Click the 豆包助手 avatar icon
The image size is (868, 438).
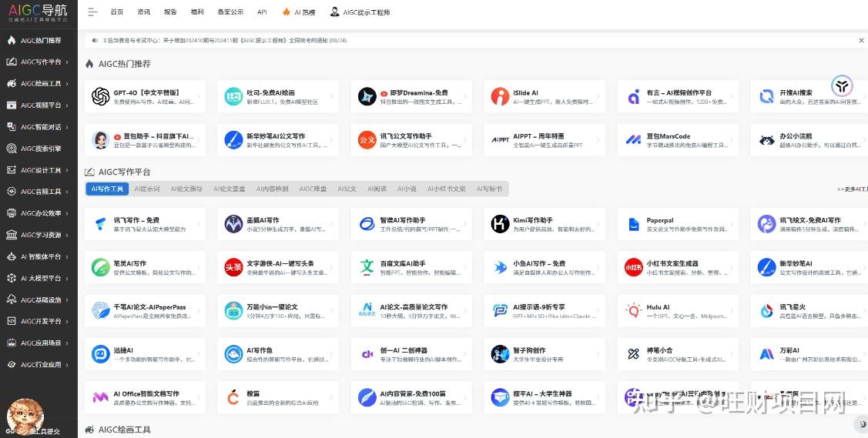100,140
